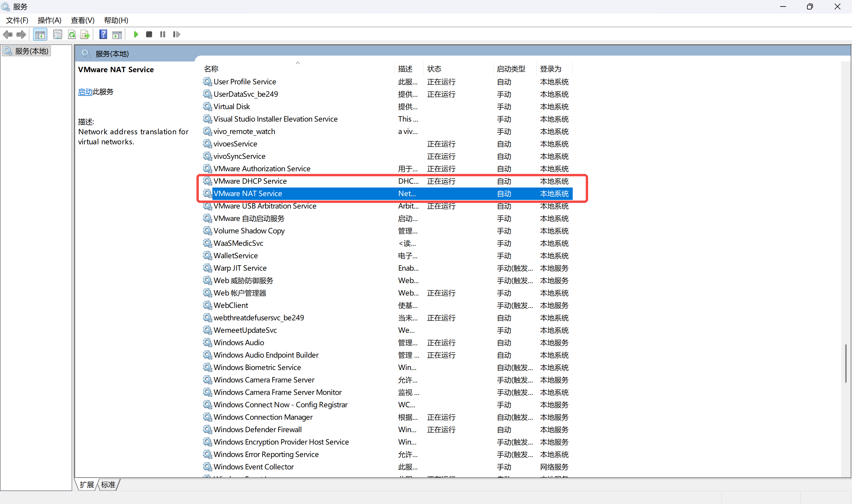
Task: Sort by the 启动类型 column header
Action: (x=511, y=69)
